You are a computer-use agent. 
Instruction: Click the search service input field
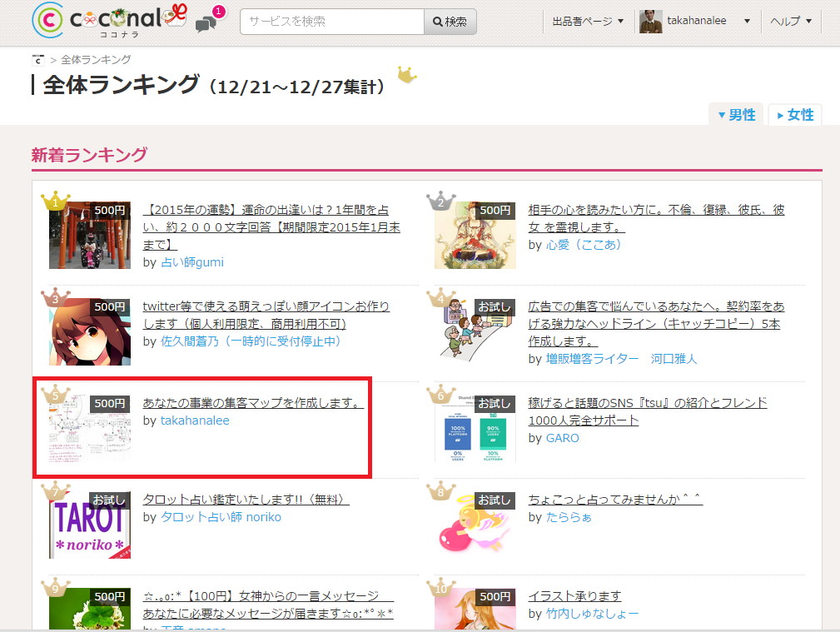tap(332, 22)
